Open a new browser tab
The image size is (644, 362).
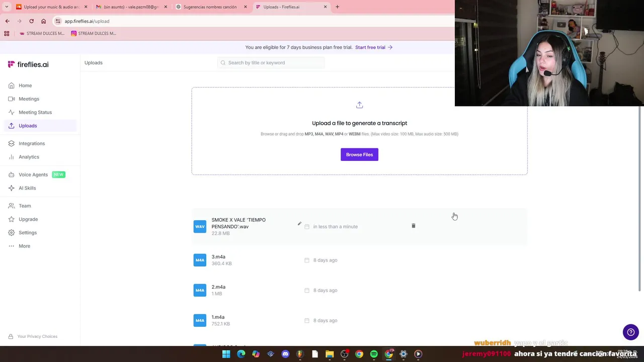(x=337, y=7)
